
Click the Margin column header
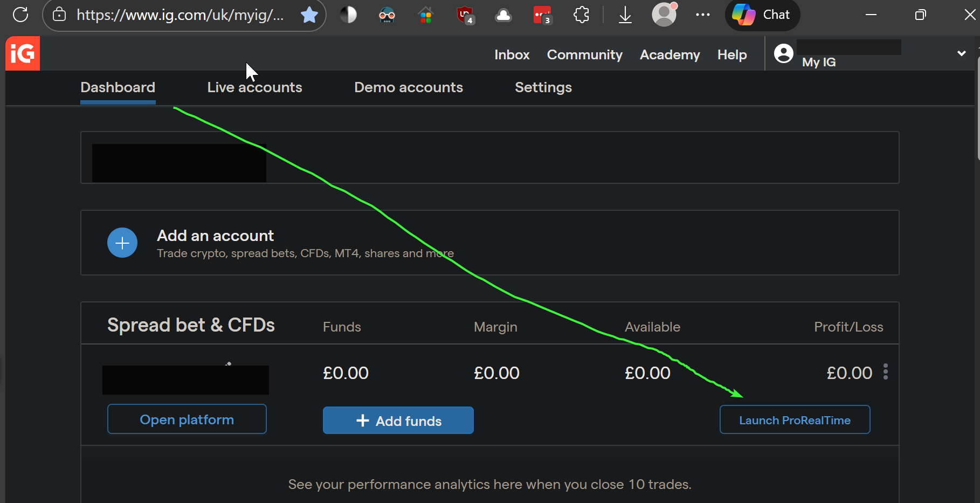(495, 327)
